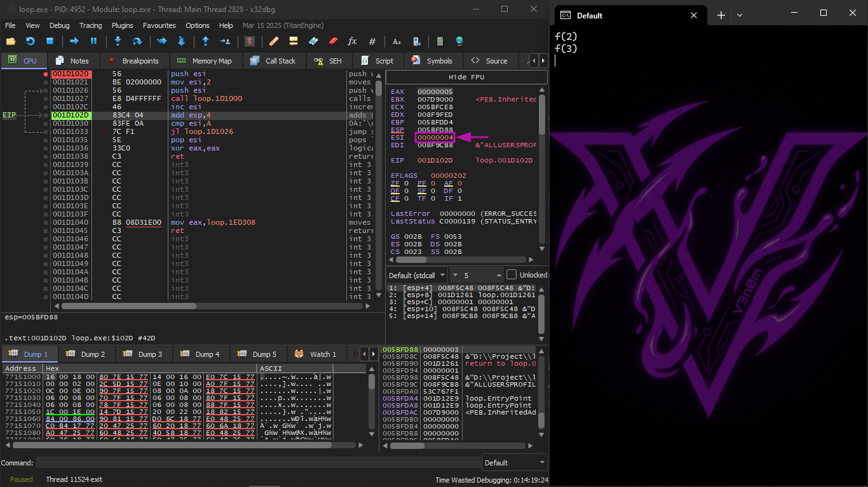
Task: Toggle breakpoint at address 001D1020
Action: pyautogui.click(x=45, y=74)
